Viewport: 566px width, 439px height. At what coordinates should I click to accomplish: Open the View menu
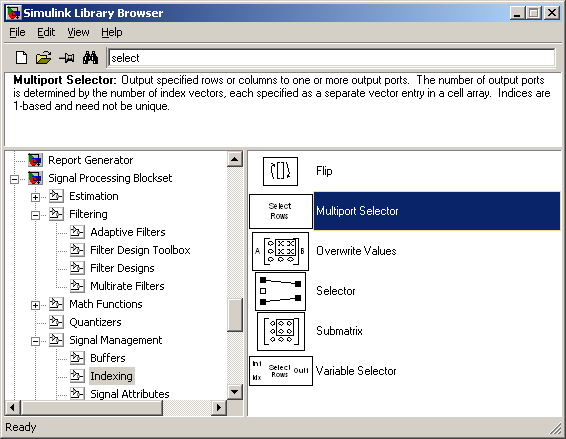click(78, 32)
